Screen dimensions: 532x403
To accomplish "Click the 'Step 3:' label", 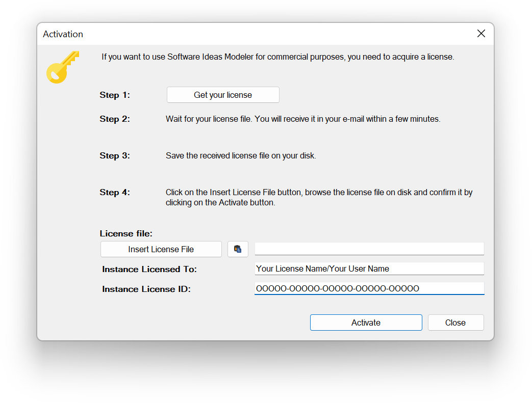I will tap(115, 156).
